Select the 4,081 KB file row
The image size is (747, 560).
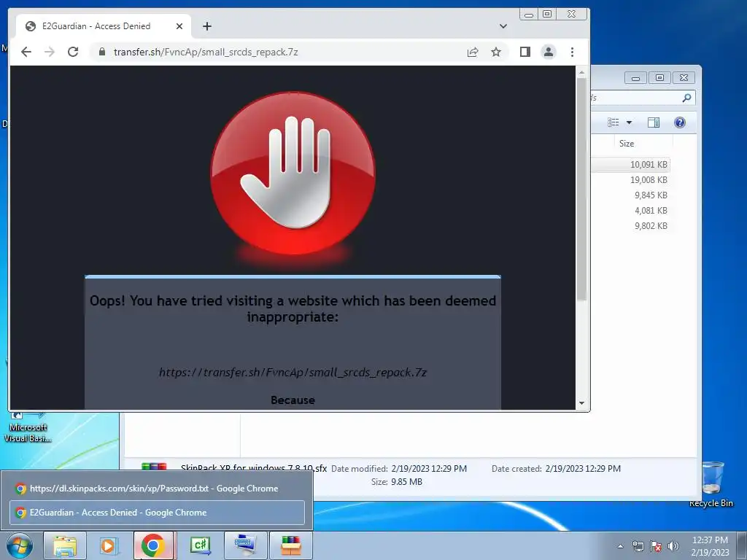(631, 211)
